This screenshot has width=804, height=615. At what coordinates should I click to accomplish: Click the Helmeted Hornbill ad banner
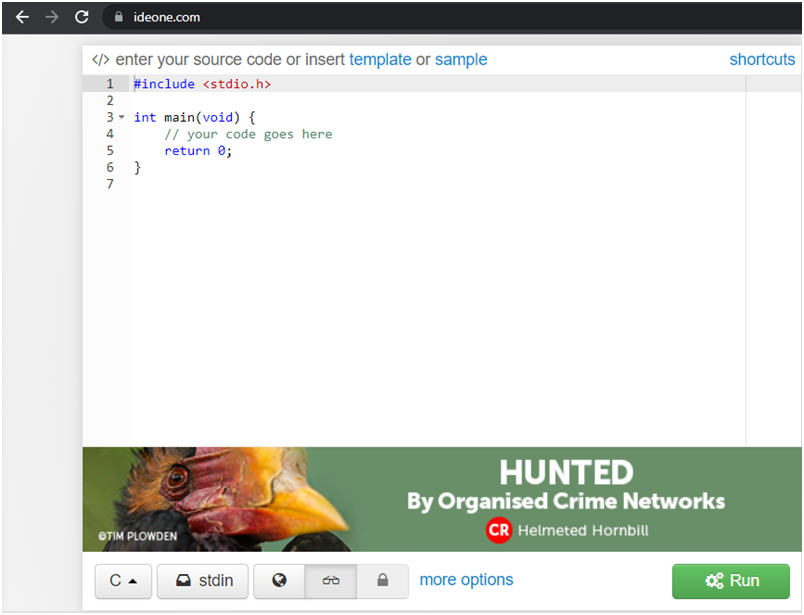[565, 499]
